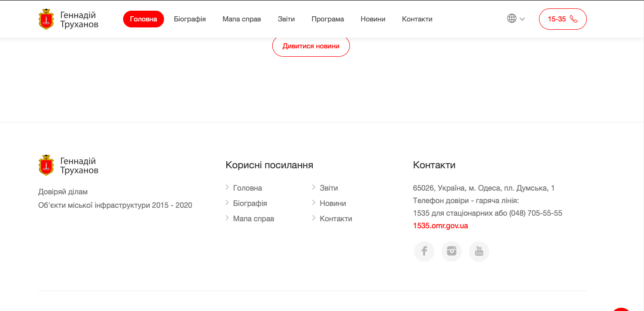Open the Facebook social icon in footer

tap(424, 251)
